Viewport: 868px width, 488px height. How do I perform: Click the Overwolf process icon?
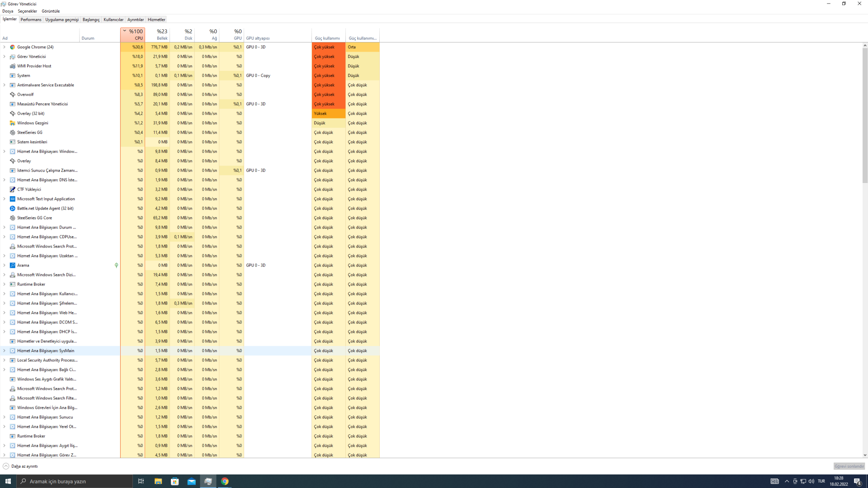point(13,94)
